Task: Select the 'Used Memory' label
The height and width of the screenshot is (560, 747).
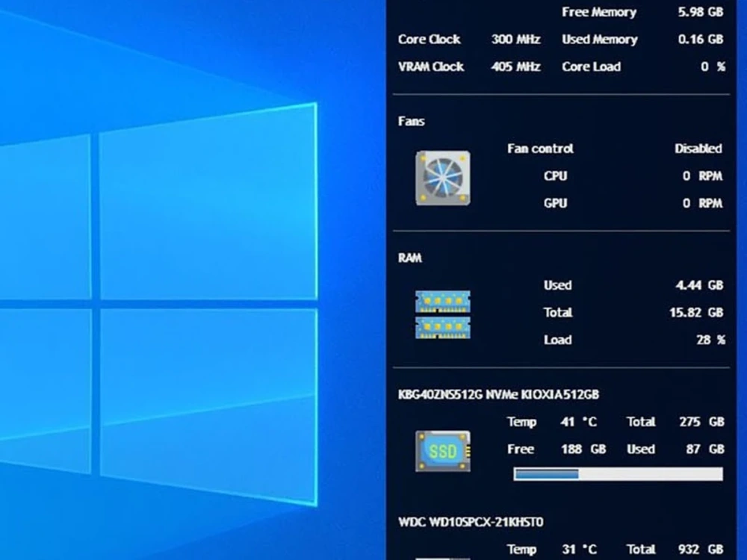Action: pyautogui.click(x=599, y=39)
